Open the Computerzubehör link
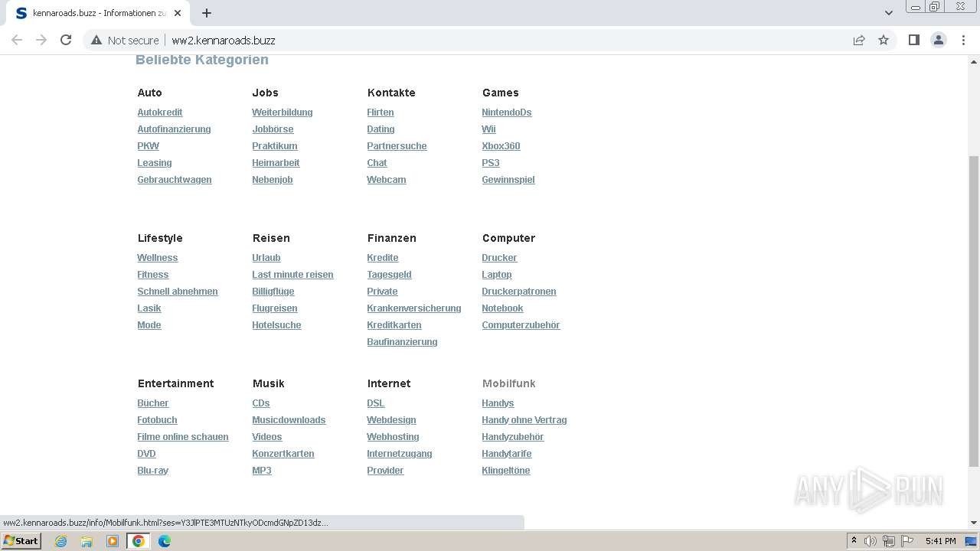This screenshot has height=551, width=980. 521,325
